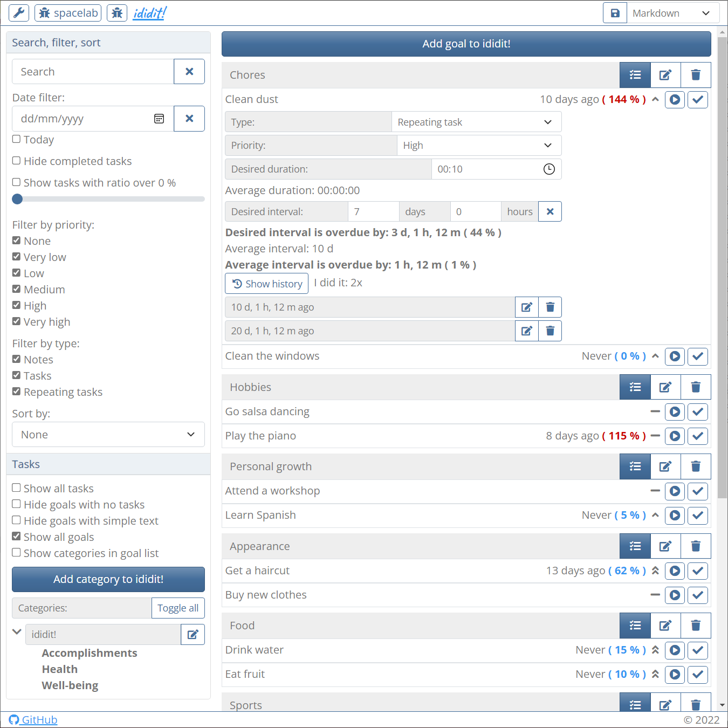Delete the Chores goal
728x728 pixels.
(x=696, y=75)
